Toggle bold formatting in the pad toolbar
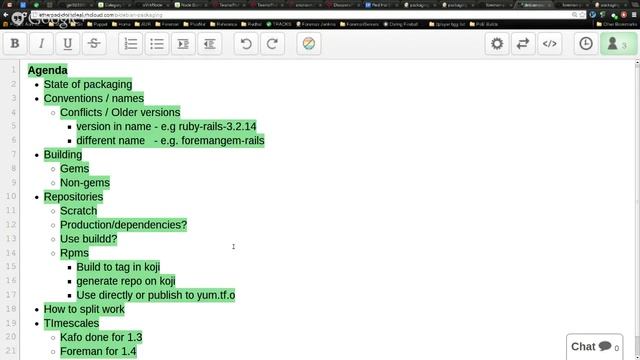 (x=15, y=44)
